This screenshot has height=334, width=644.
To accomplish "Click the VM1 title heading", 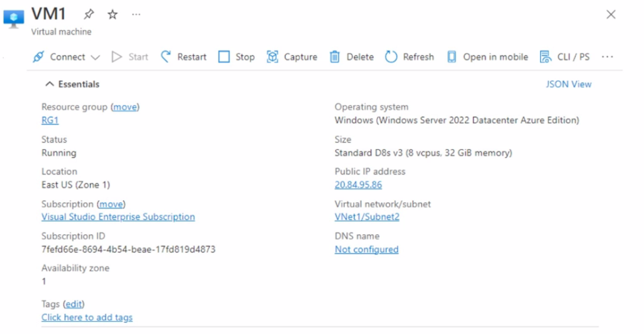I will point(48,14).
